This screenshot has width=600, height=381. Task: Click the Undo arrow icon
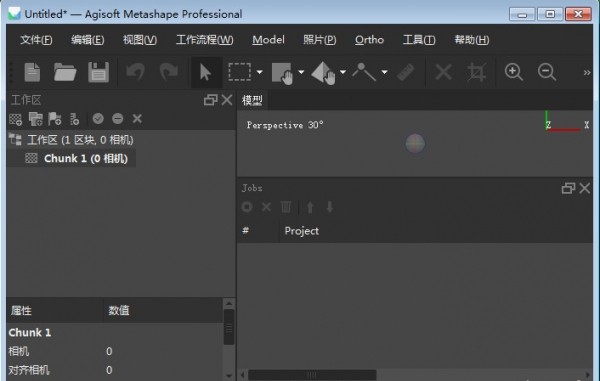click(135, 72)
